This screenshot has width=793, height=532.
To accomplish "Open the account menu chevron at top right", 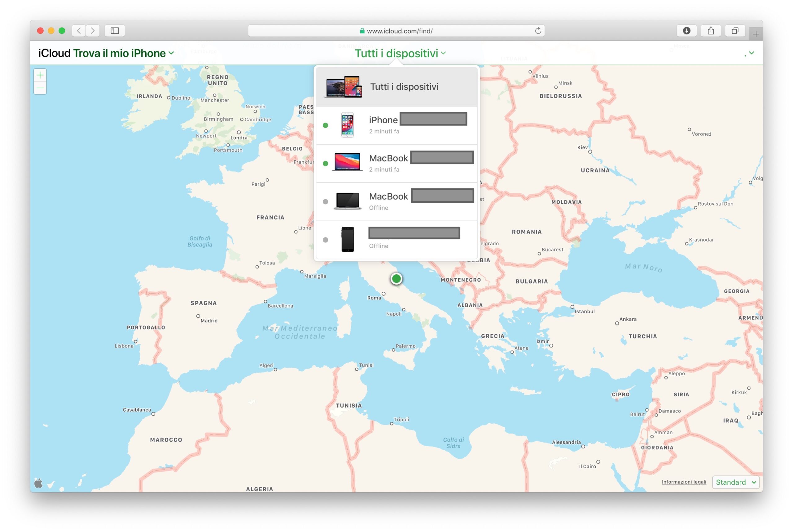I will tap(751, 53).
